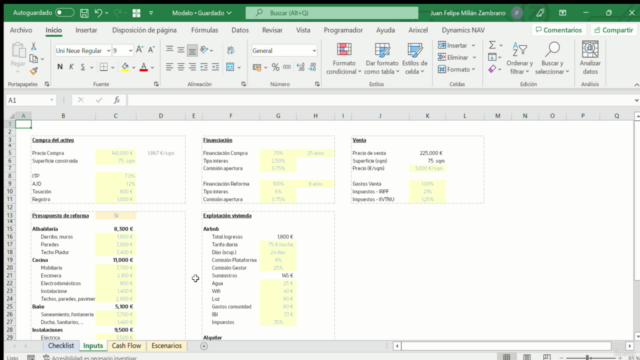
Task: Select column header F
Action: tap(231, 116)
